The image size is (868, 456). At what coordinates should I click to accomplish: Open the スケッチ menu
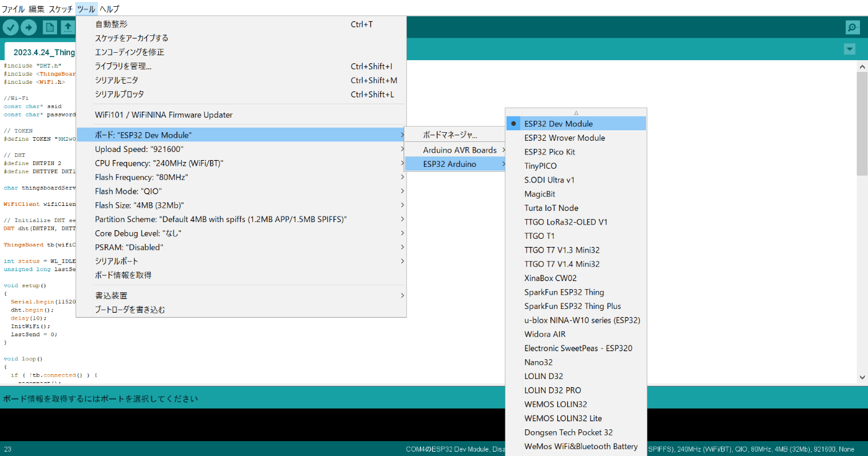[61, 9]
